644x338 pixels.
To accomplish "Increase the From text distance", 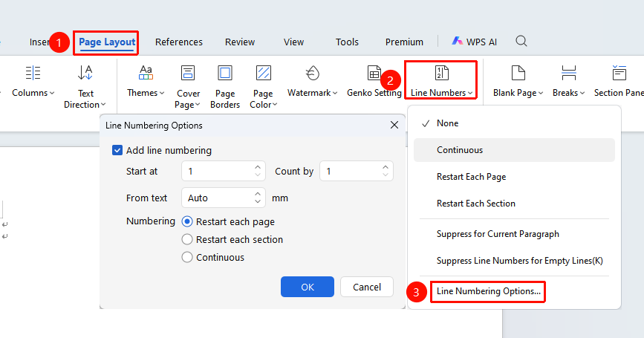I will [258, 194].
